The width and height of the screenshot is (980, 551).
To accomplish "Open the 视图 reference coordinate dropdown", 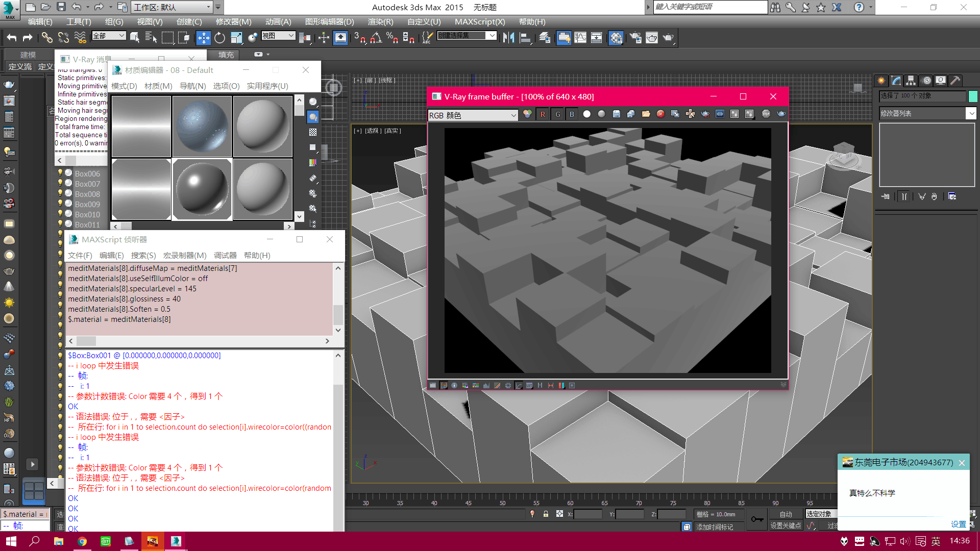I will (278, 36).
